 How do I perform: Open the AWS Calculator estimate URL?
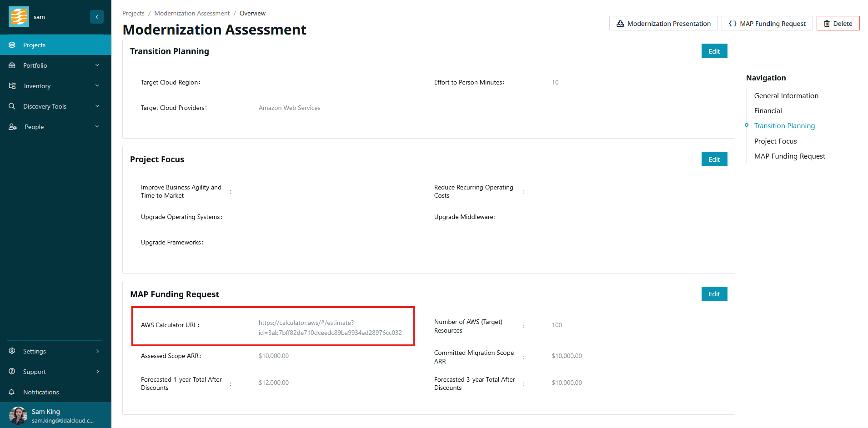(330, 328)
